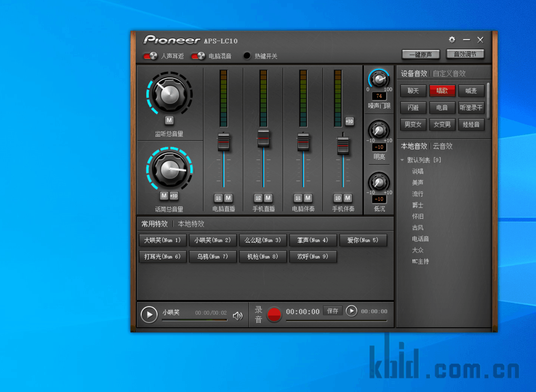Click the 一键原声 button
The width and height of the screenshot is (536, 392).
[421, 55]
